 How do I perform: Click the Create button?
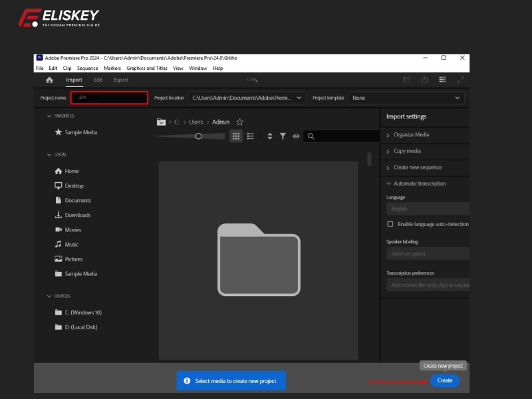pyautogui.click(x=444, y=380)
